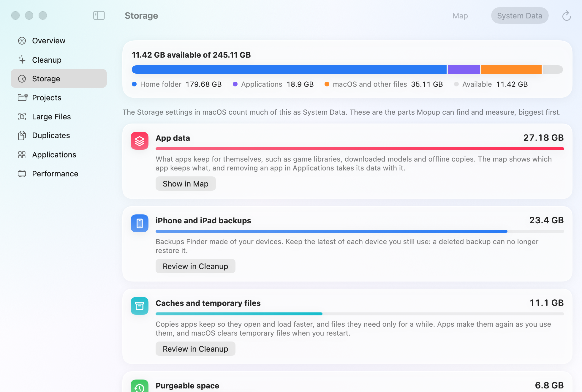Click the Applications grid icon
The height and width of the screenshot is (392, 582).
pyautogui.click(x=22, y=155)
